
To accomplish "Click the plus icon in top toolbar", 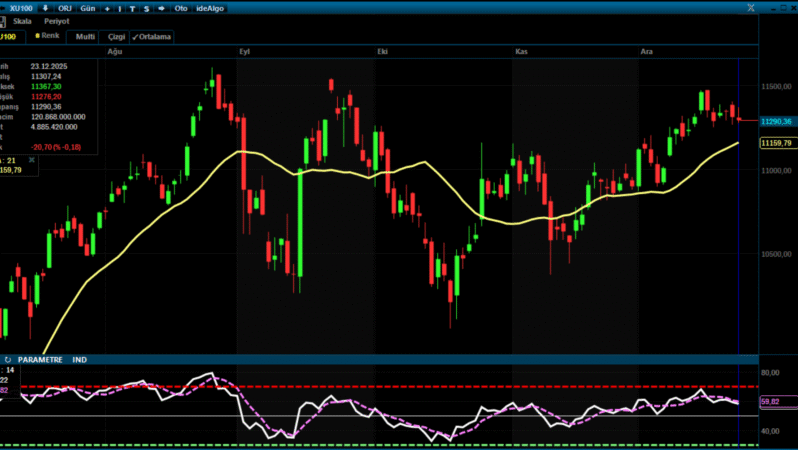I will pos(106,8).
